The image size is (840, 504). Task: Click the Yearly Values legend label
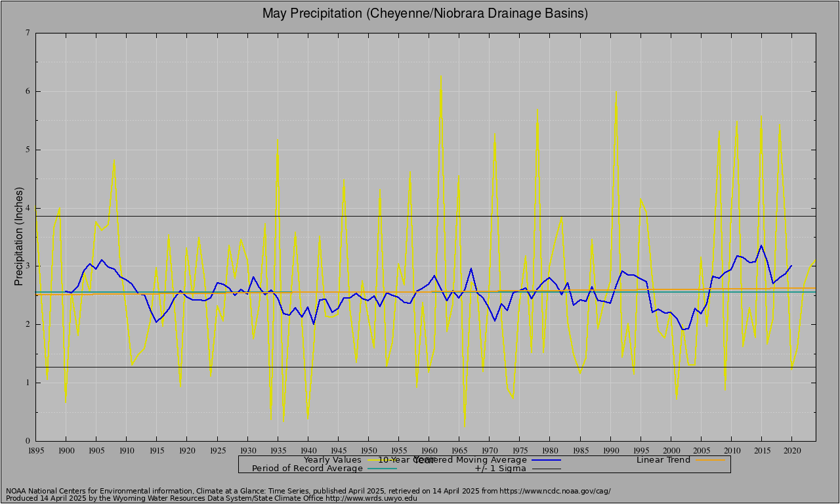click(332, 459)
